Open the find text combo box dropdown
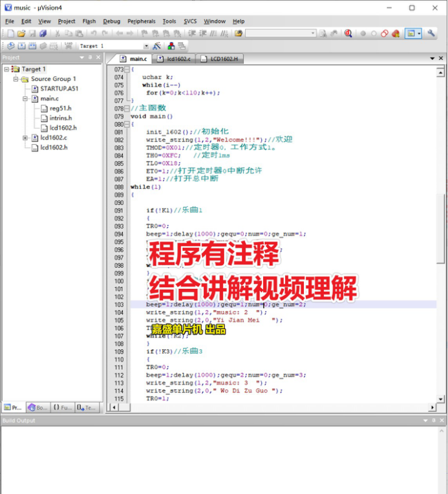This screenshot has width=448, height=494. [x=312, y=34]
